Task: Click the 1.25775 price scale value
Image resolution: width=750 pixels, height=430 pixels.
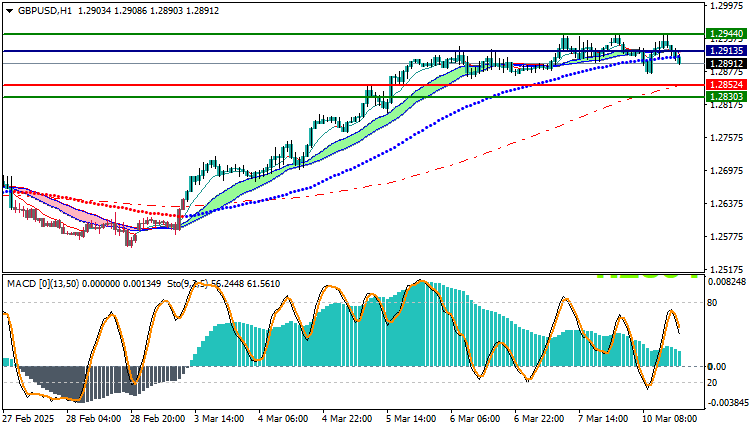Action: 727,237
